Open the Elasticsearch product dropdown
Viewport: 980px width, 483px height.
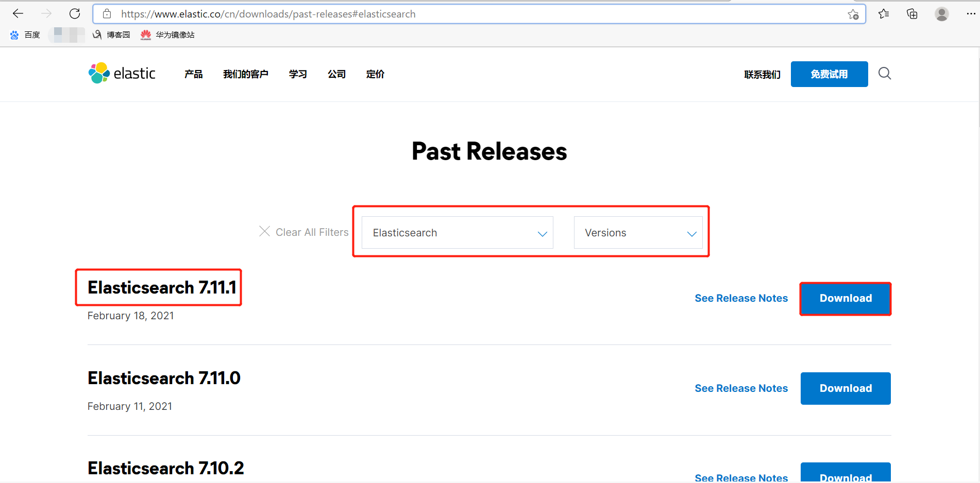pyautogui.click(x=458, y=233)
